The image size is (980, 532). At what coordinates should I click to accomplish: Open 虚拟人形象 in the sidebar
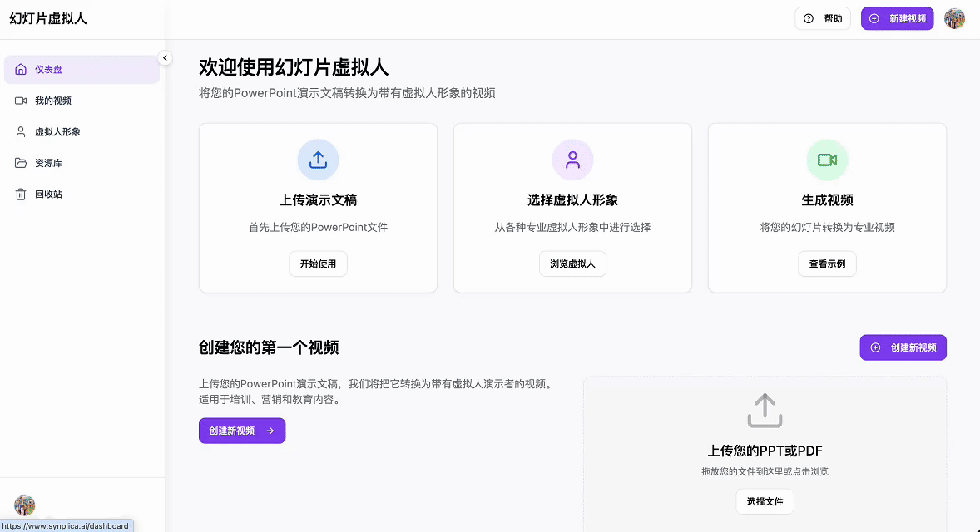tap(57, 132)
